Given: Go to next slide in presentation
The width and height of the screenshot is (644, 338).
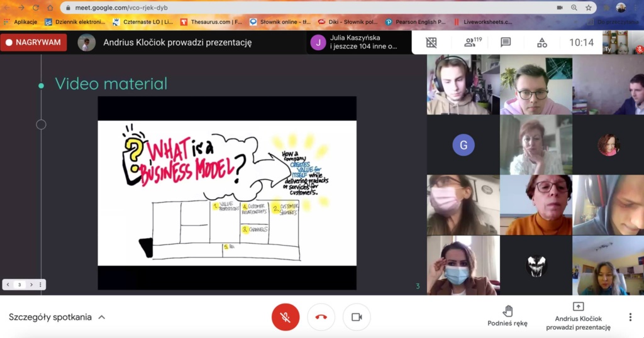Looking at the screenshot, I should (x=31, y=285).
